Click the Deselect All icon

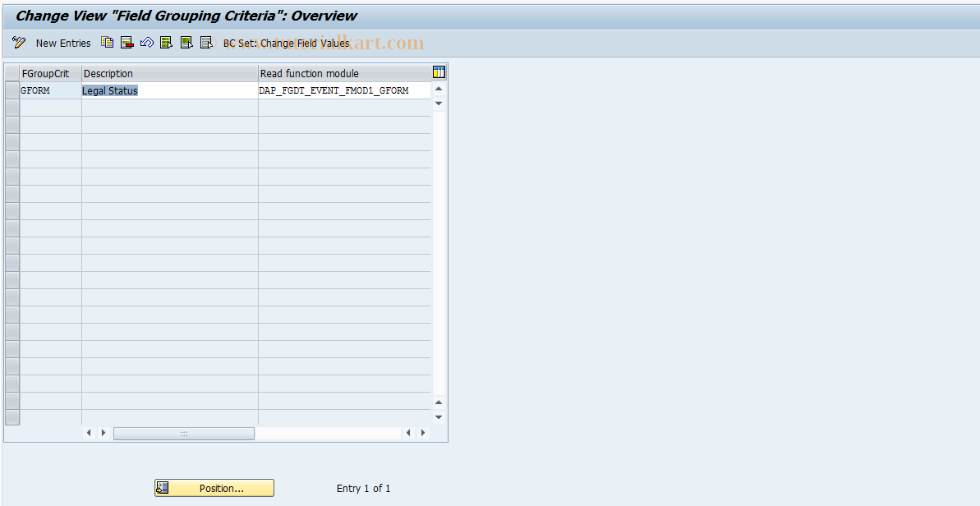pos(206,43)
